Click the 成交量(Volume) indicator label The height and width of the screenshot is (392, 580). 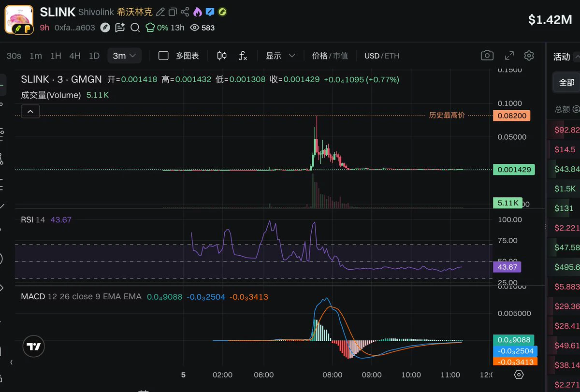click(51, 95)
